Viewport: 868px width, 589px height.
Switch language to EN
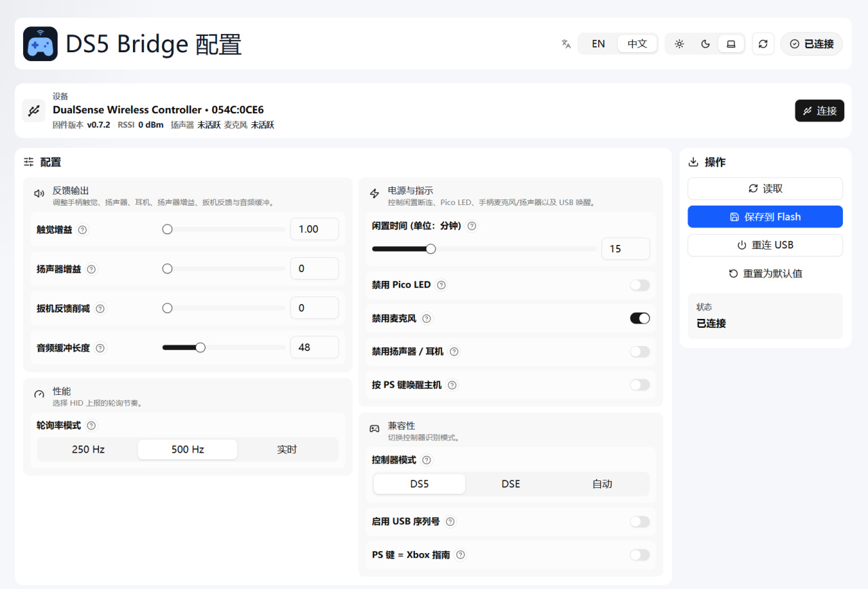(598, 44)
